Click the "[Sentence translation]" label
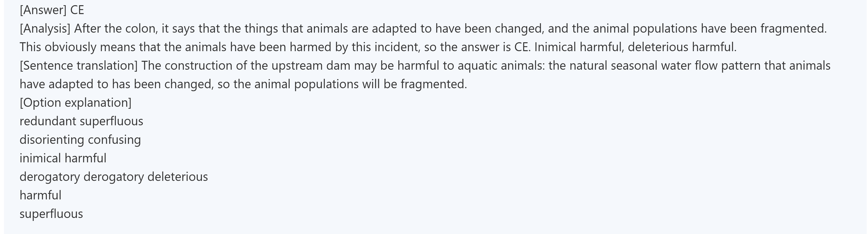This screenshot has width=868, height=234. pyautogui.click(x=78, y=66)
